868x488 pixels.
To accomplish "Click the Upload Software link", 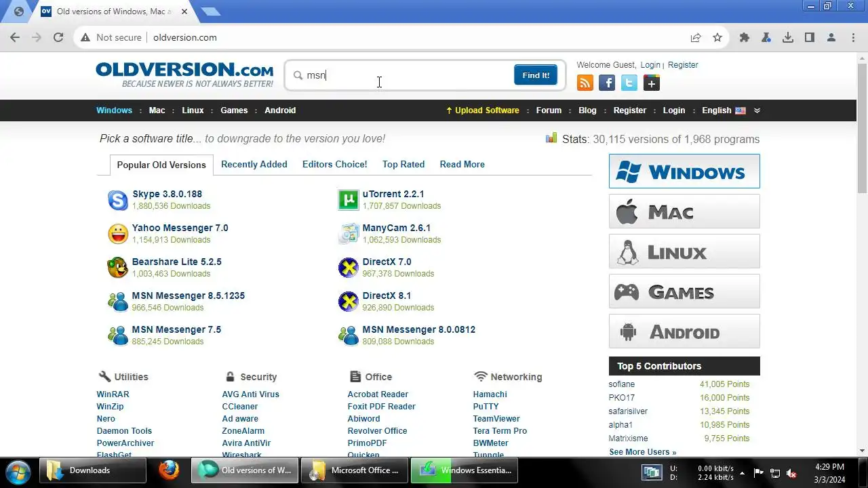I will coord(483,110).
